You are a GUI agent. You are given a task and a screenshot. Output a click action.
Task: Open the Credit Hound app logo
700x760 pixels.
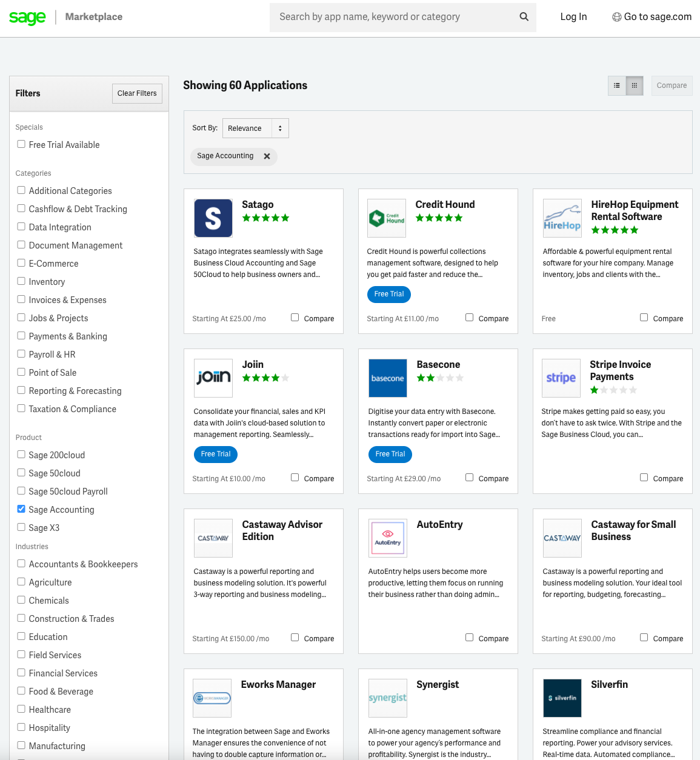[387, 218]
